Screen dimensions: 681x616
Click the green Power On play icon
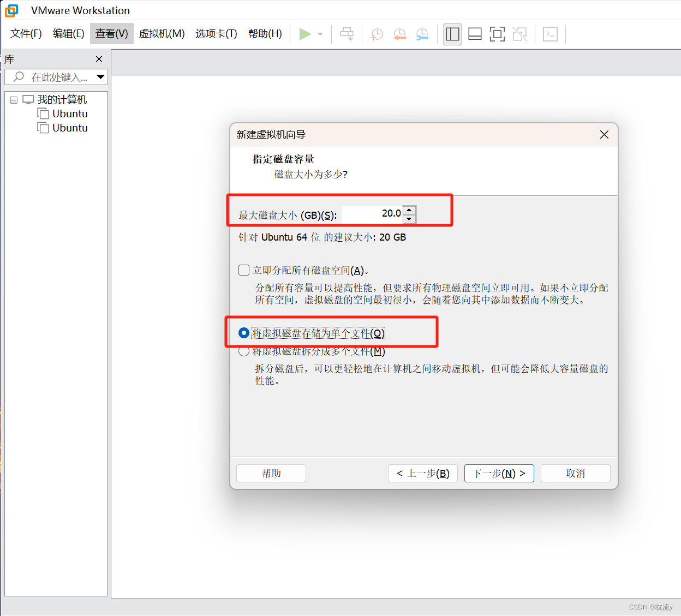pyautogui.click(x=305, y=34)
